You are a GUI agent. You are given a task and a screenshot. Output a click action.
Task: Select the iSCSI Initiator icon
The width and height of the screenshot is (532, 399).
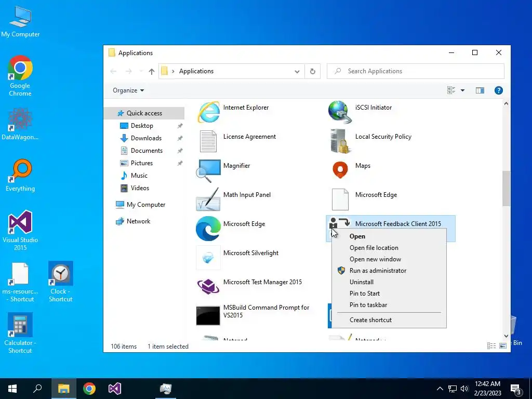tap(340, 112)
